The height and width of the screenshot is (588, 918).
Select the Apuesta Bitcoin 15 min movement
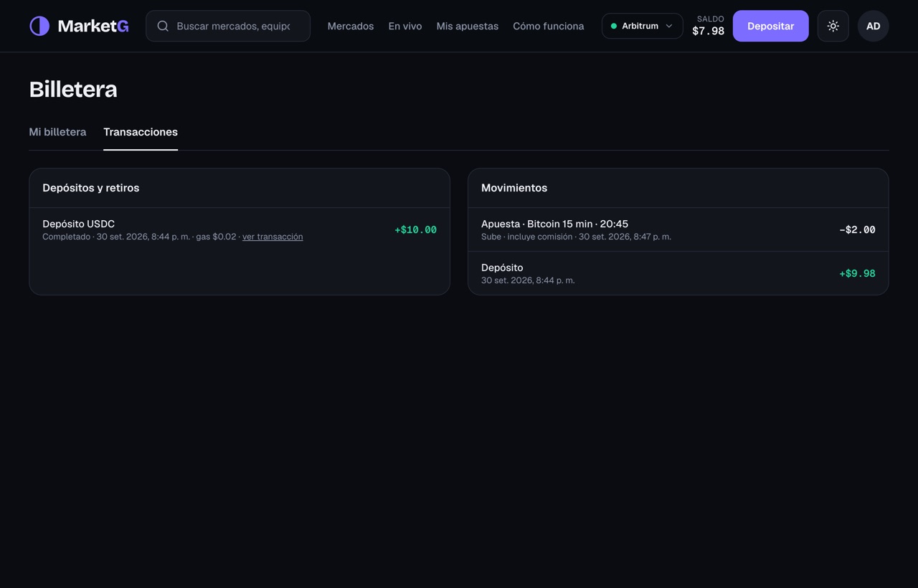pos(678,229)
